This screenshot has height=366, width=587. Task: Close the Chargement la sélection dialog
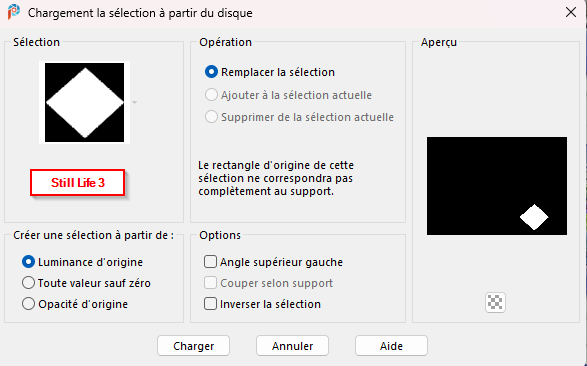tap(571, 12)
